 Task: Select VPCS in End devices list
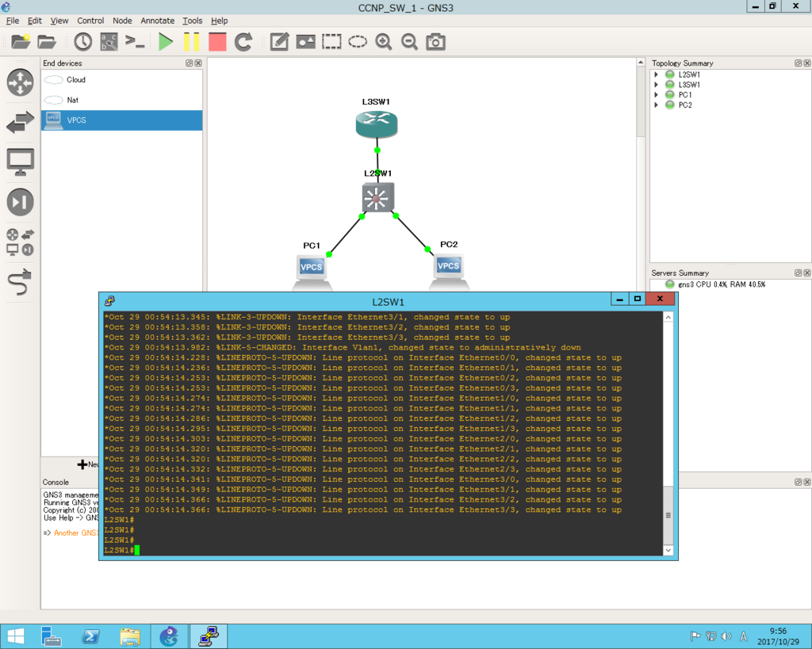121,120
